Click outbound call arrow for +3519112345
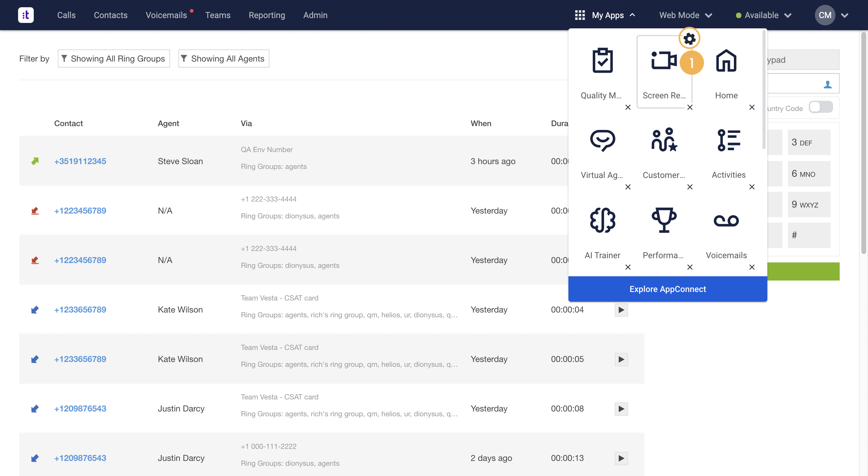Viewport: 868px width, 476px height. coord(35,161)
